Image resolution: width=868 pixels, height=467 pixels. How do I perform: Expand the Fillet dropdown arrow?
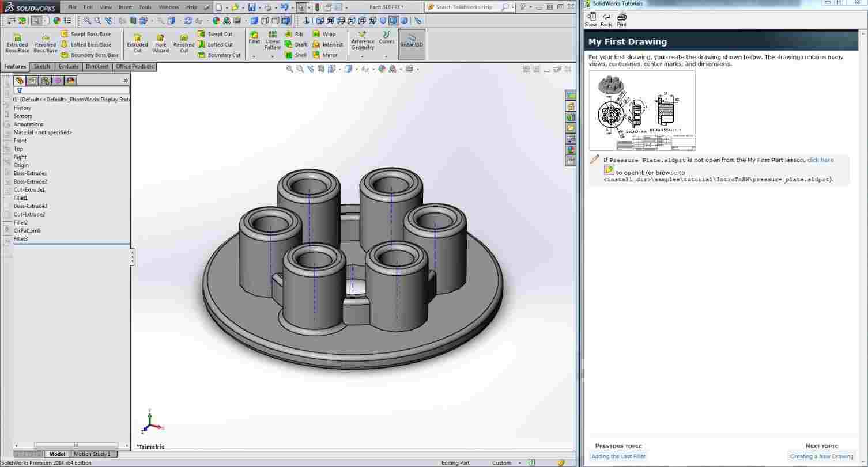click(x=254, y=56)
